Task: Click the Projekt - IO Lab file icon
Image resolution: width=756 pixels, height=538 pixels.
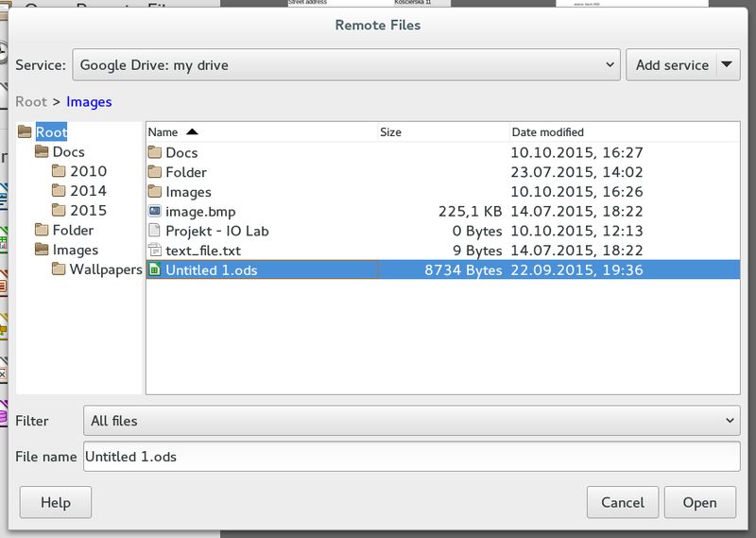Action: [155, 231]
